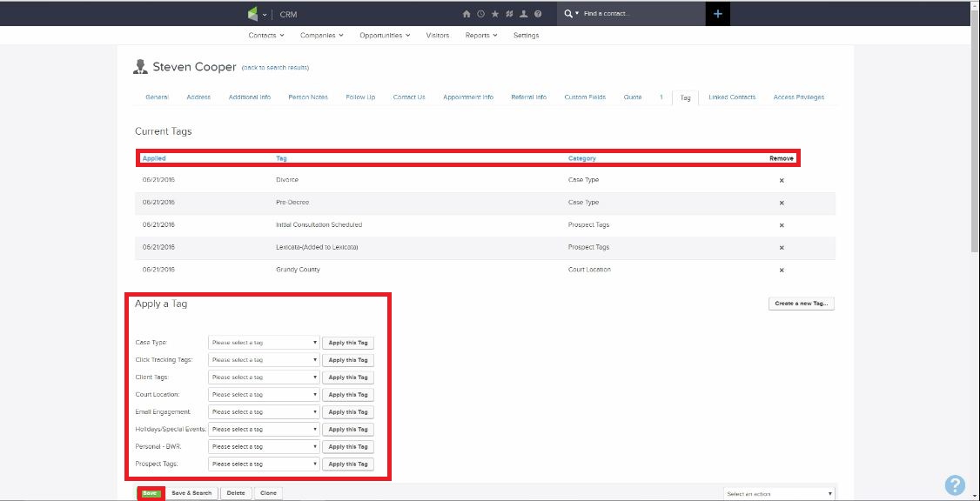Switch to the General tab
This screenshot has width=980, height=501.
pyautogui.click(x=157, y=97)
